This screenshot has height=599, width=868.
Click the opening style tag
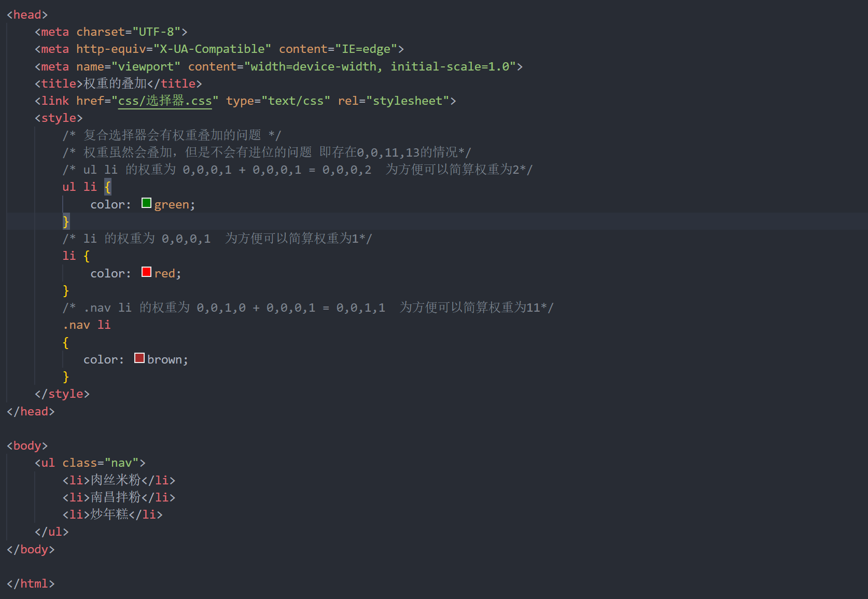click(59, 118)
